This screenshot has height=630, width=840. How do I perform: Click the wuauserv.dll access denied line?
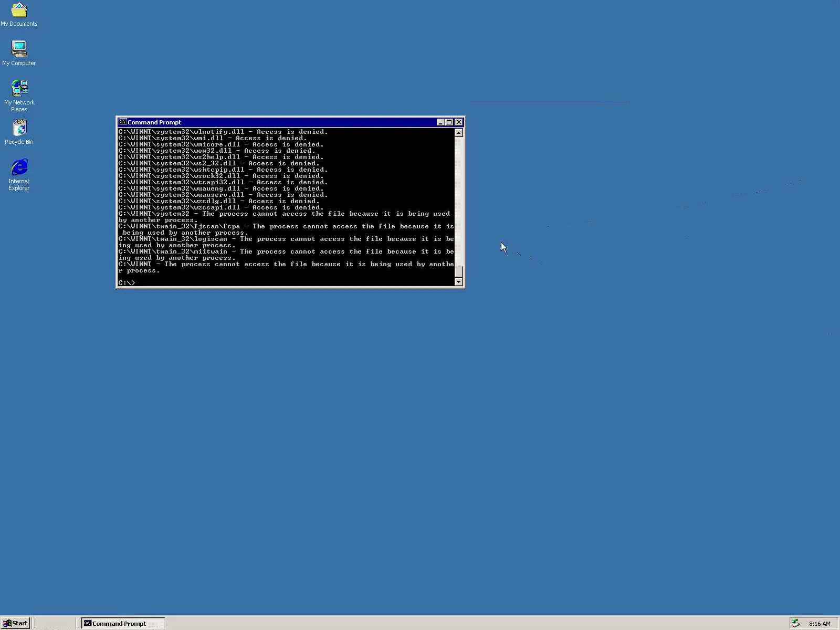(x=223, y=195)
